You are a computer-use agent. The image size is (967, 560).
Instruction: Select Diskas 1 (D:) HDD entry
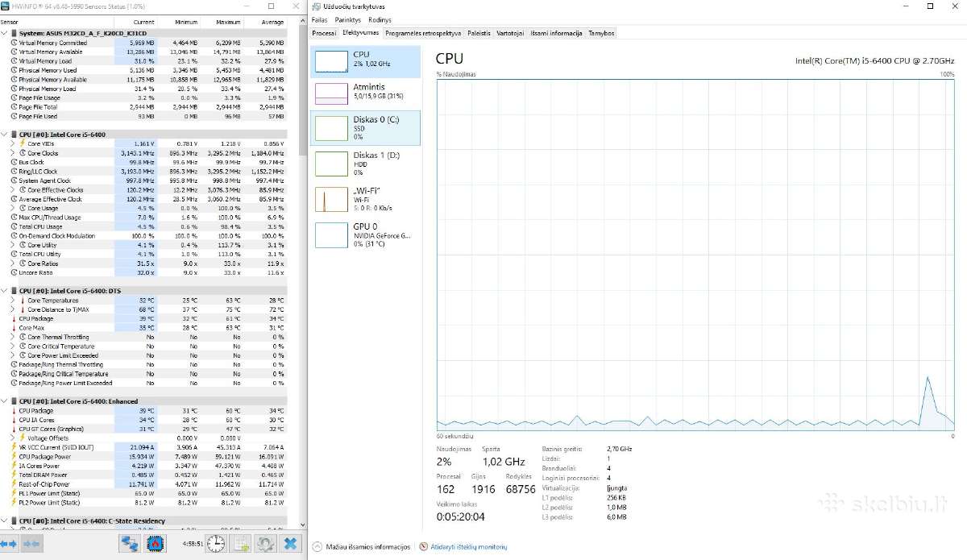(x=365, y=164)
